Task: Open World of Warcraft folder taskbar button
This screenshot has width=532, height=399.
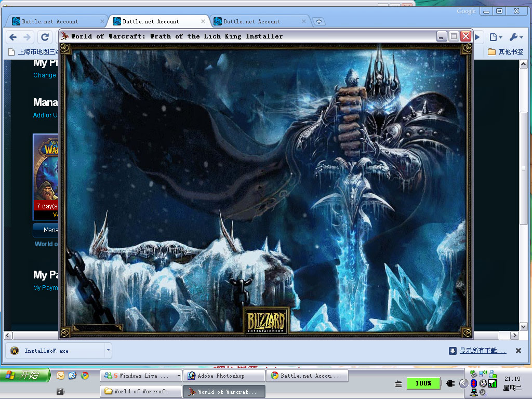Action: (x=141, y=392)
